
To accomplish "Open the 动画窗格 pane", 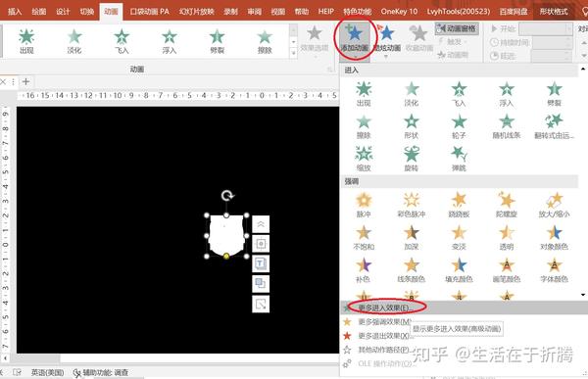I will 457,28.
